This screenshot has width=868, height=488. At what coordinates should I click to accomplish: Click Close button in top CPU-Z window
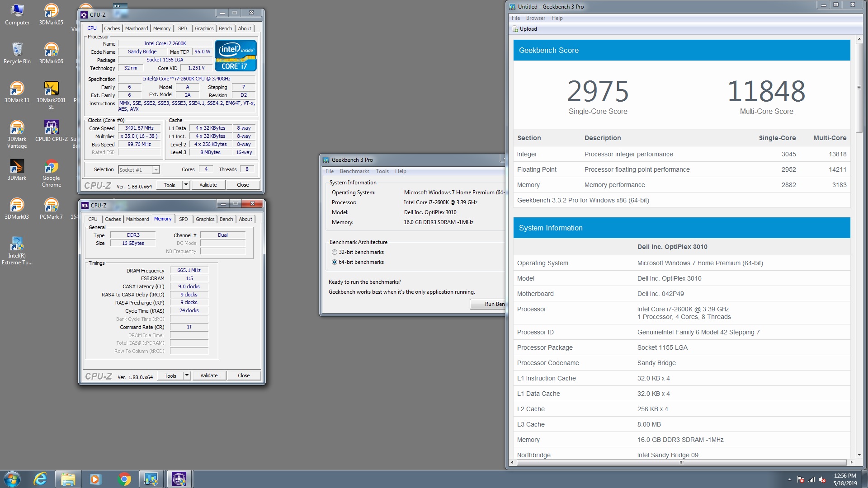243,185
